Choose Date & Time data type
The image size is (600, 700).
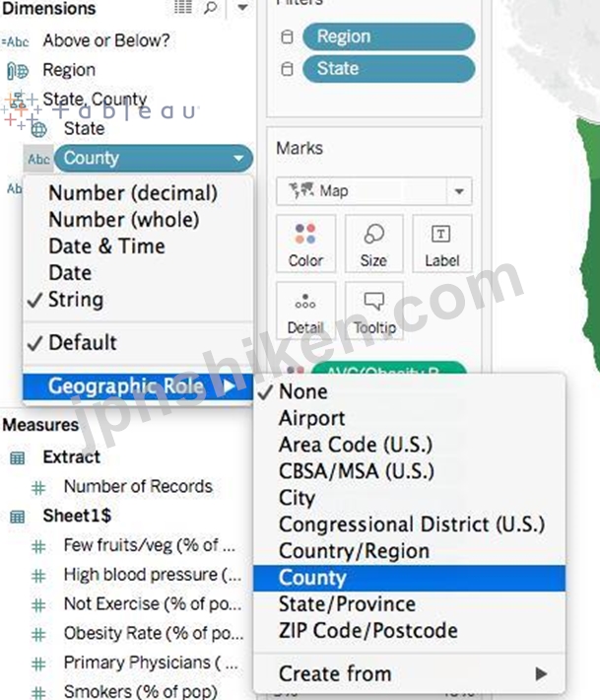point(106,246)
